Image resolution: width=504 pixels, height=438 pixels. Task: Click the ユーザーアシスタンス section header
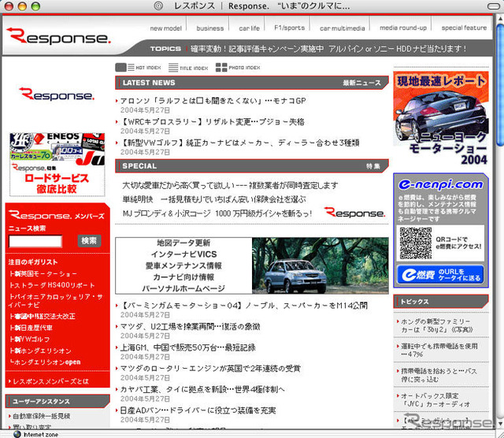click(x=57, y=401)
